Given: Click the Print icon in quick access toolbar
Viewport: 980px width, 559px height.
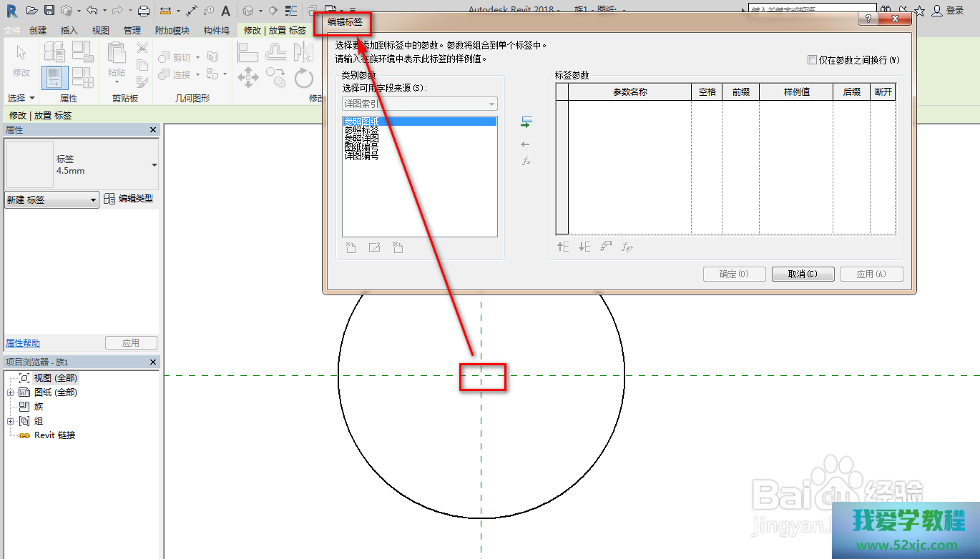Looking at the screenshot, I should click(x=143, y=11).
